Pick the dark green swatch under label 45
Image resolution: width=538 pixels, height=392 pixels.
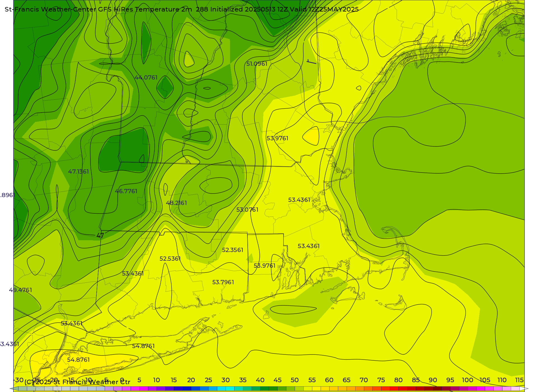pos(273,389)
